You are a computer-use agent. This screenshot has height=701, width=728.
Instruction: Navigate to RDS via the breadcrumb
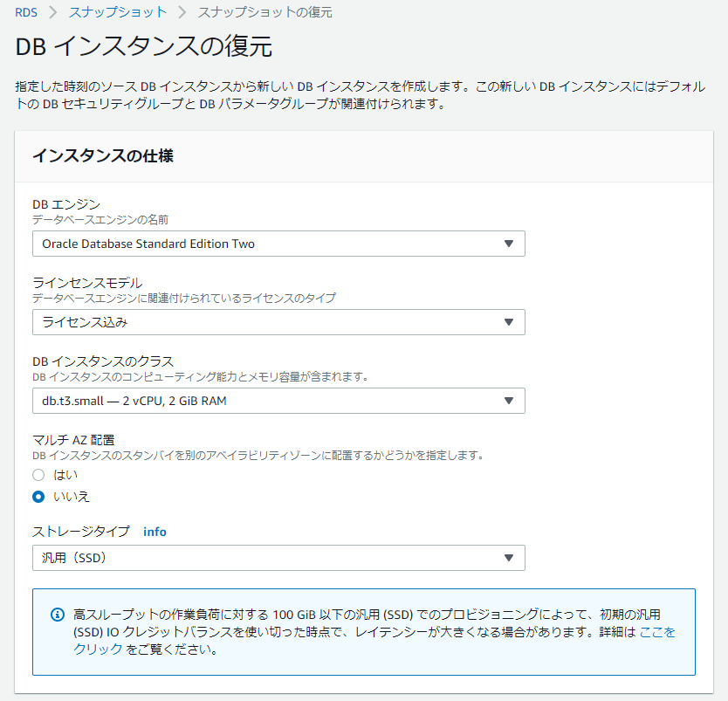click(26, 13)
